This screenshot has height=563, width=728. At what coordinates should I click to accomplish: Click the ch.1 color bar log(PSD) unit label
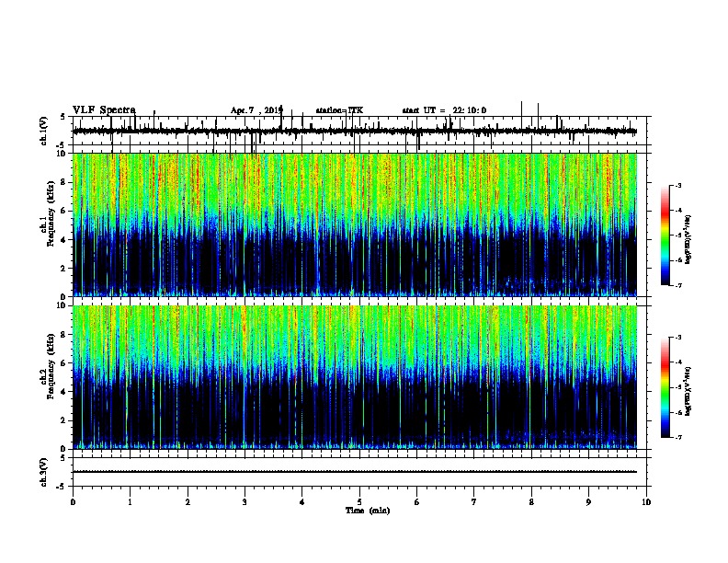(x=688, y=239)
